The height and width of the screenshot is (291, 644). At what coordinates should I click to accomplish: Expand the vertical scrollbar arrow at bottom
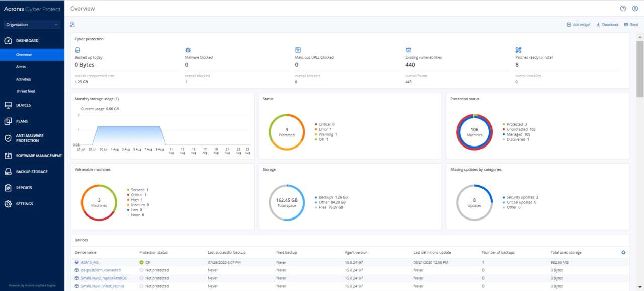point(640,287)
